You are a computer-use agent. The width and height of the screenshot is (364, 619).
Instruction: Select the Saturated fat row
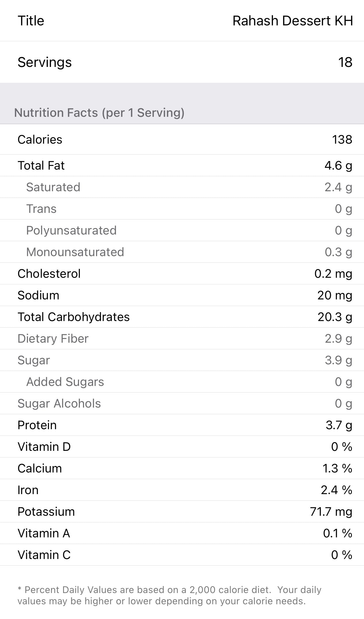(182, 187)
